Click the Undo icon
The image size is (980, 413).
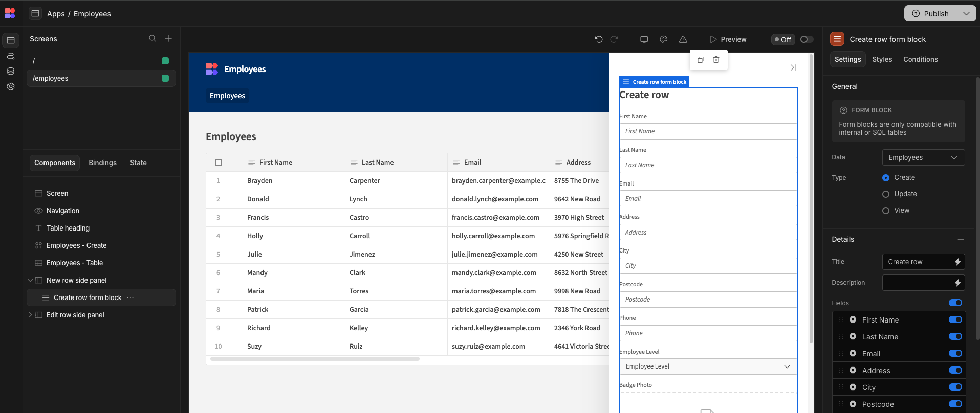(x=599, y=39)
